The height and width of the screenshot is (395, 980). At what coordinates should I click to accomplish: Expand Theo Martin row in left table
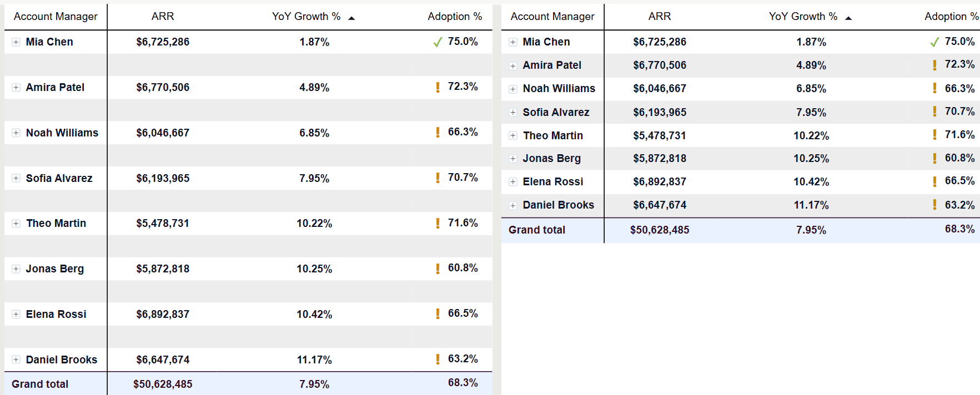(x=16, y=224)
